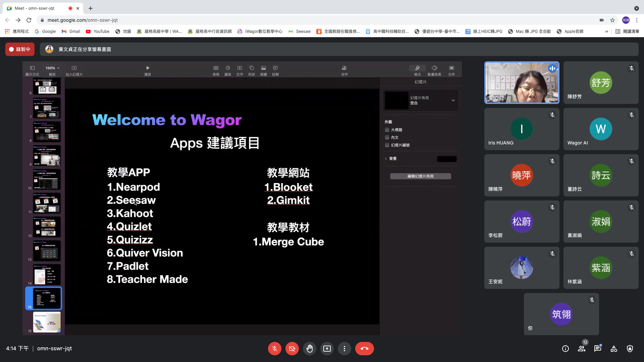Toggle the microphone mute button

(x=274, y=349)
